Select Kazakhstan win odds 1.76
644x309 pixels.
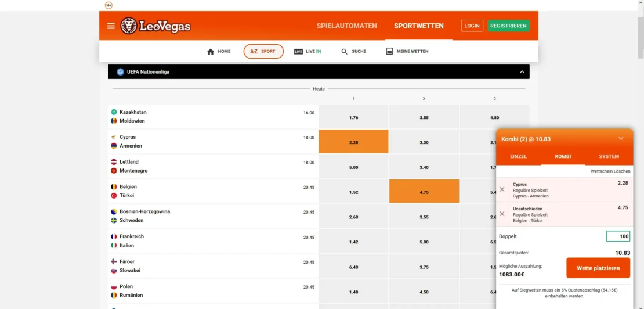353,117
